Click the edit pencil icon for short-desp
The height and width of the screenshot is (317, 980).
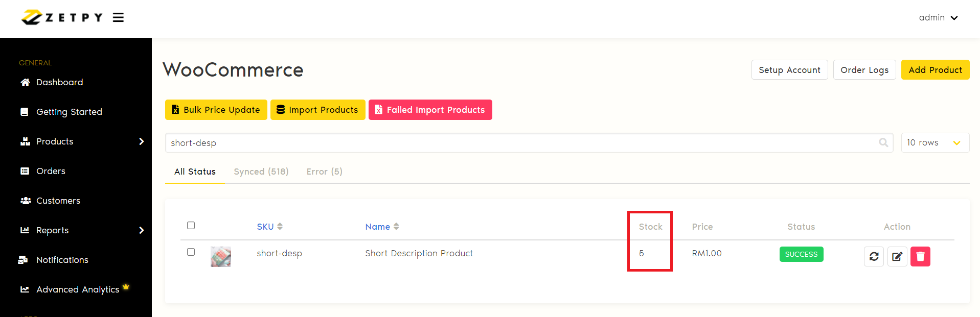897,256
